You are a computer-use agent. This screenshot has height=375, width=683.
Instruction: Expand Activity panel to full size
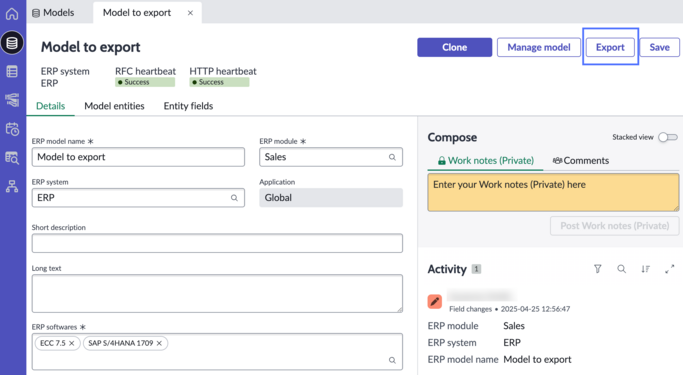669,269
